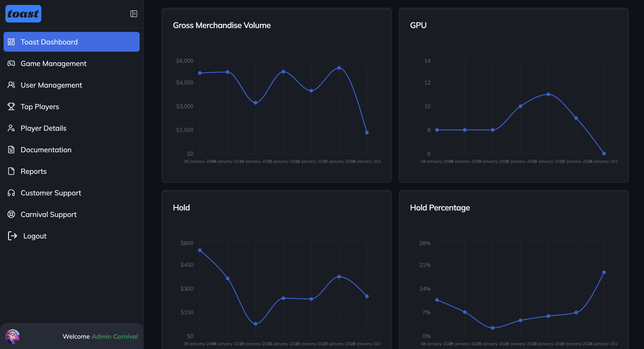
Task: Click the Admin Carnival username link
Action: (115, 336)
